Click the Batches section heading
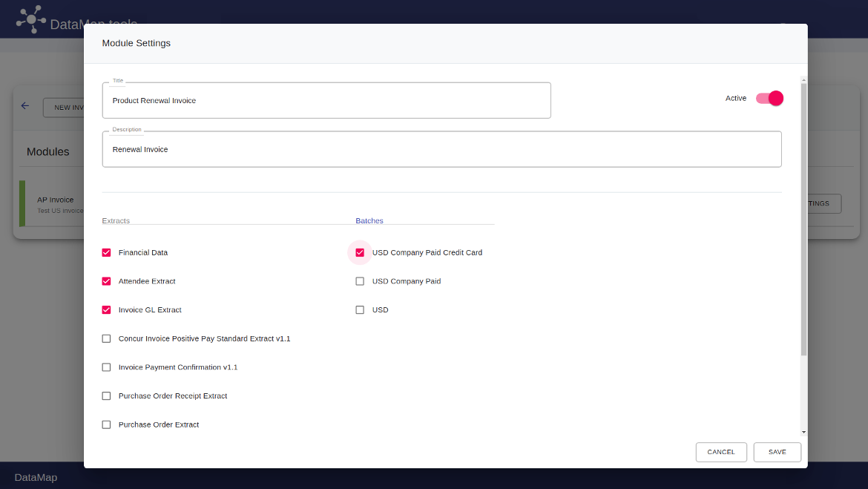 369,221
